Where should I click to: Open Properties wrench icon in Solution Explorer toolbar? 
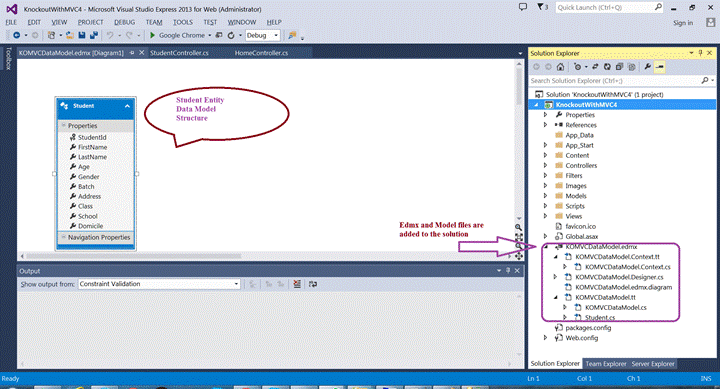click(x=647, y=67)
